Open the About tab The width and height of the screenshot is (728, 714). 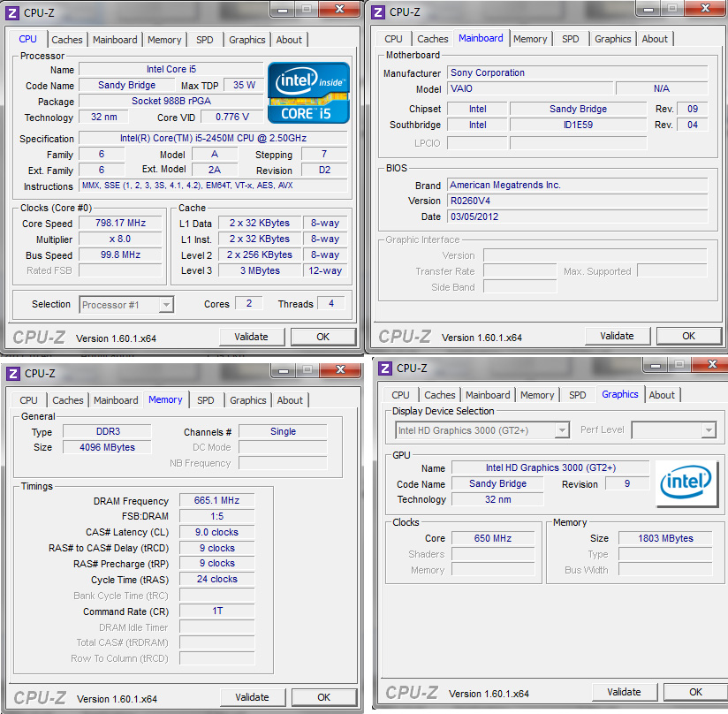click(289, 40)
